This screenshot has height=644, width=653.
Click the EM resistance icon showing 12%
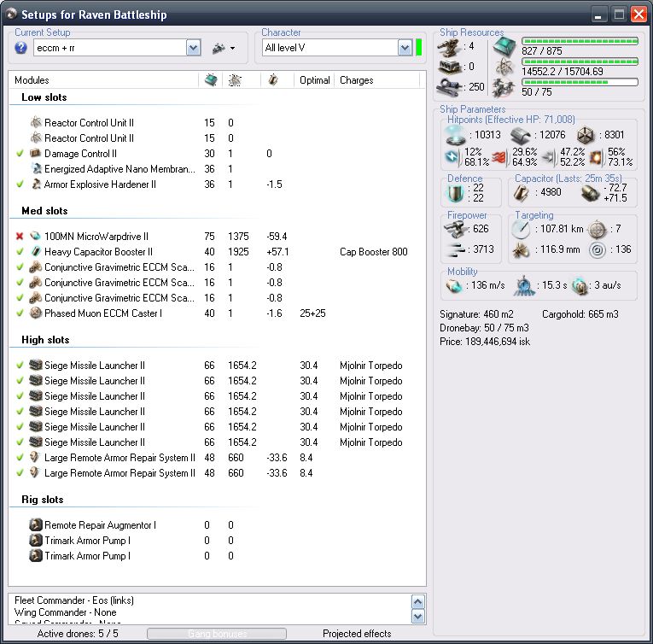point(452,156)
